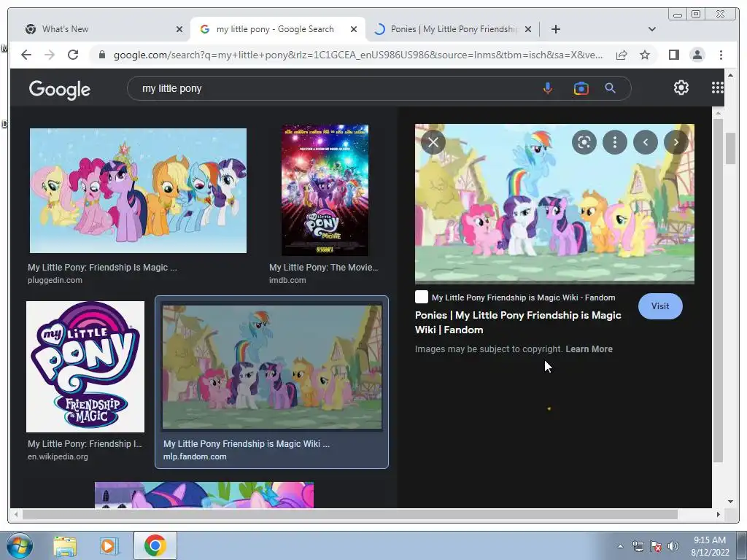The height and width of the screenshot is (560, 747).
Task: Click horizontal scrollbar right arrow
Action: click(x=718, y=514)
